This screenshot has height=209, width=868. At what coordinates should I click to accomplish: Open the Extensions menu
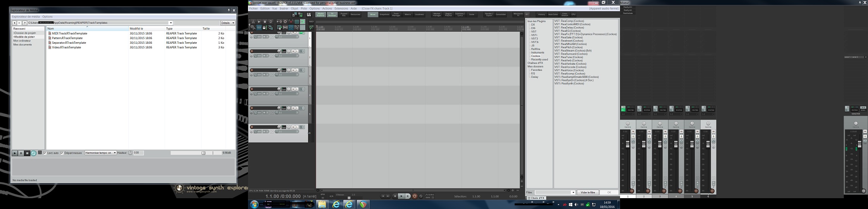click(341, 9)
